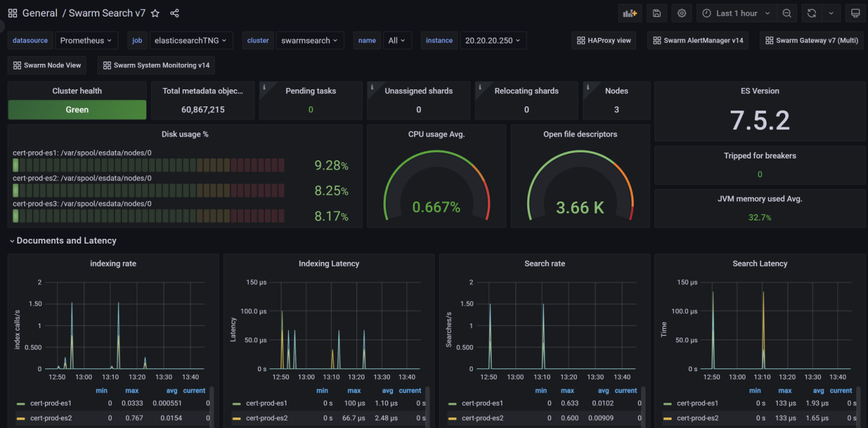Go to the General folder breadcrumb

(40, 13)
